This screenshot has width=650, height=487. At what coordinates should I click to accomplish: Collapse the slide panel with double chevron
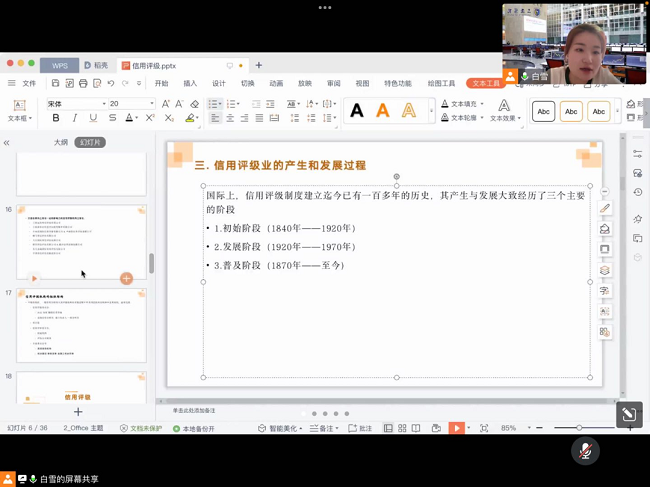(7, 143)
